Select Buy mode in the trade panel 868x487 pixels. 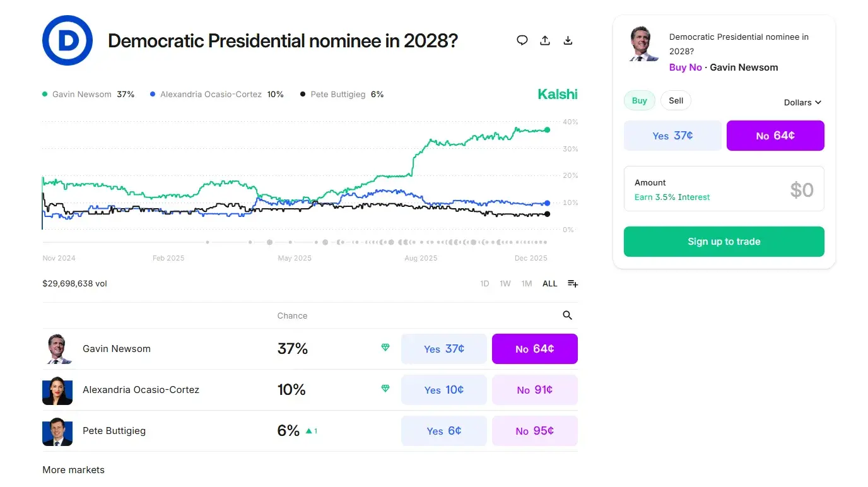[639, 100]
